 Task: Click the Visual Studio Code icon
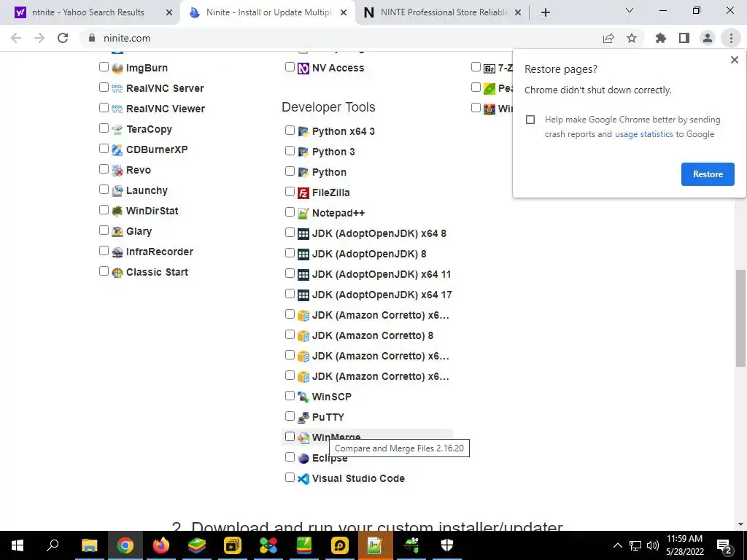tap(303, 478)
